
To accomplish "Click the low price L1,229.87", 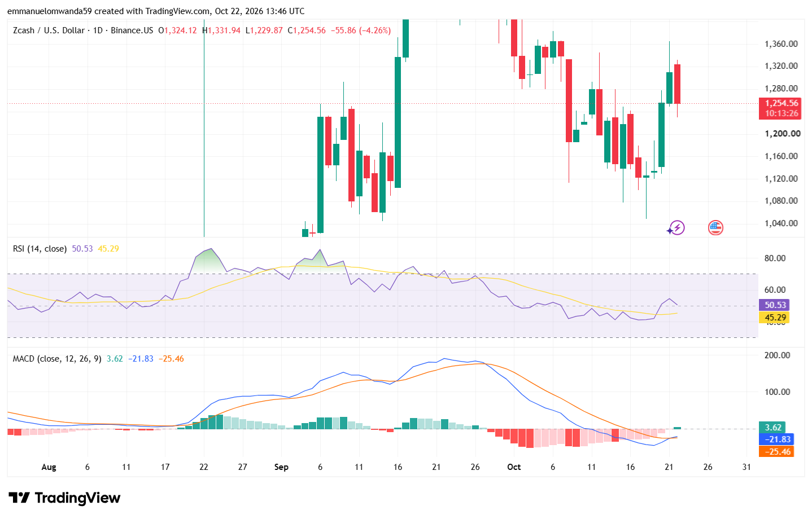I will [264, 30].
